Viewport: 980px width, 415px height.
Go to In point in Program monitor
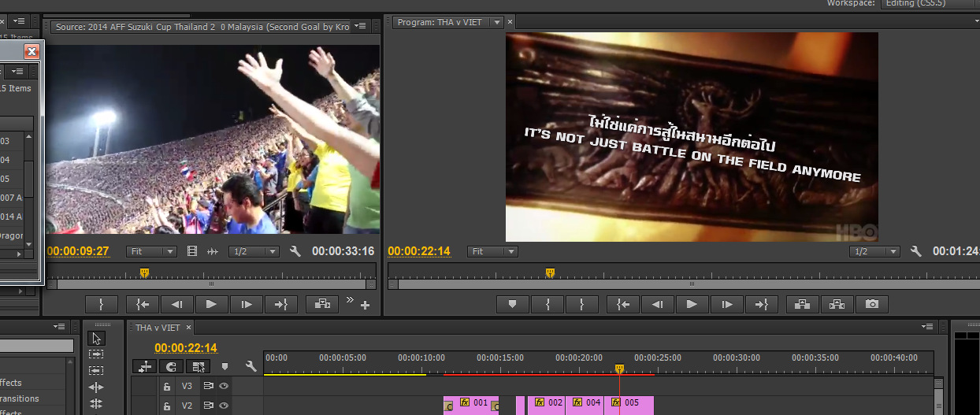click(x=623, y=304)
